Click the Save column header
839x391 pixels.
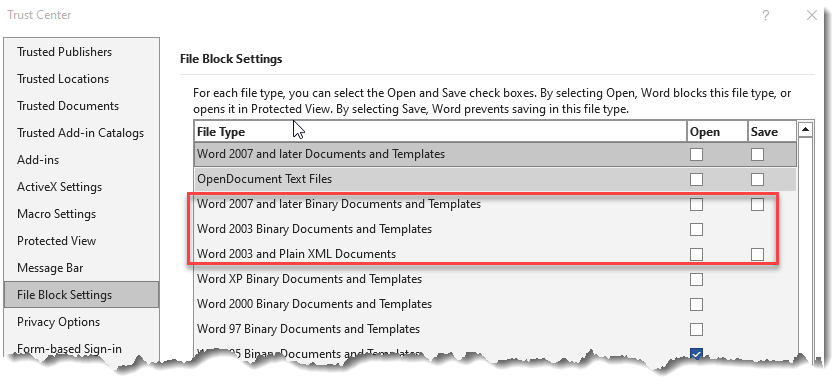[772, 132]
